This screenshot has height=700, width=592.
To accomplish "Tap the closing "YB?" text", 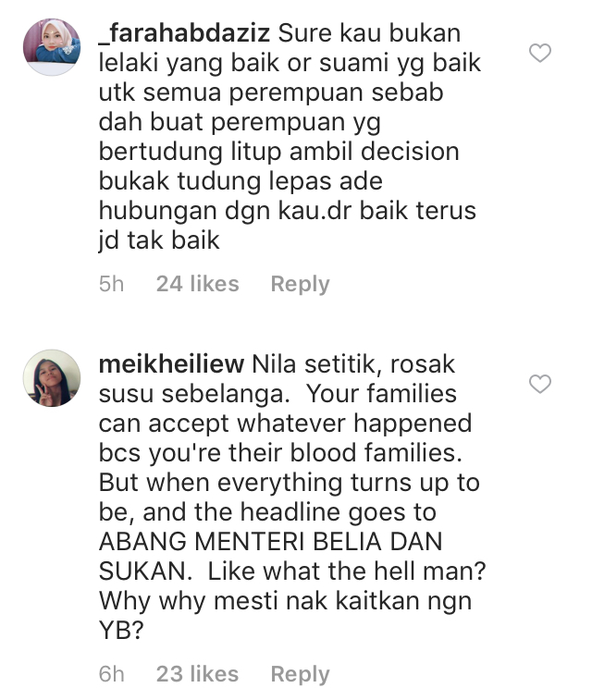I will [121, 630].
